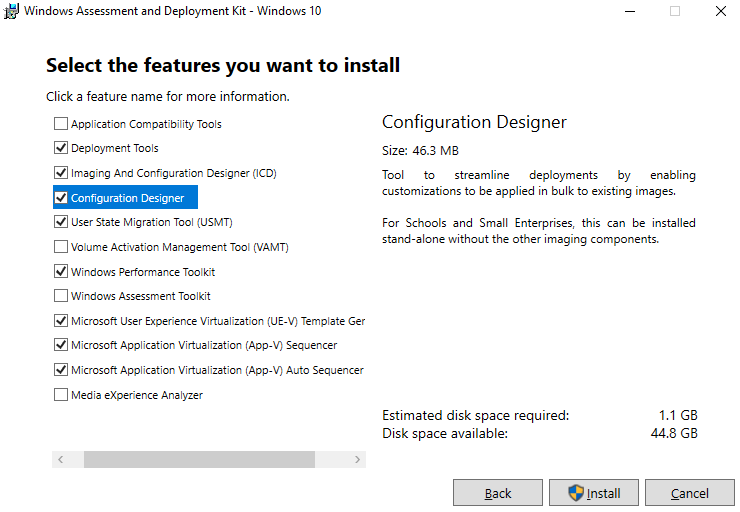Select App-V Sequencer feature name

coord(203,345)
